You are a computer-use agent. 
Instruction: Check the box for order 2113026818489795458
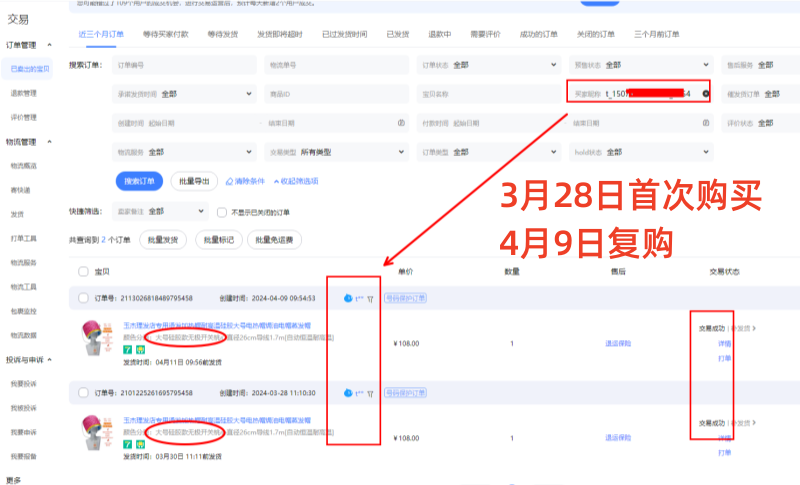point(83,298)
